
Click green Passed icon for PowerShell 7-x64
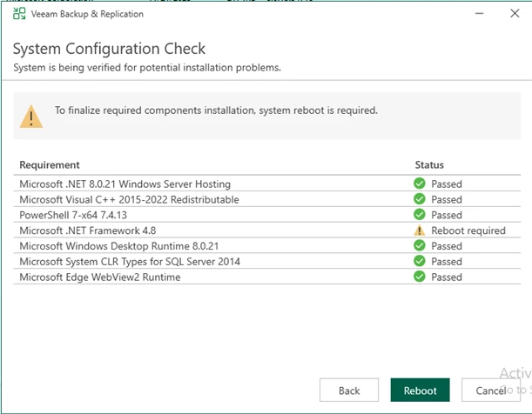point(420,215)
